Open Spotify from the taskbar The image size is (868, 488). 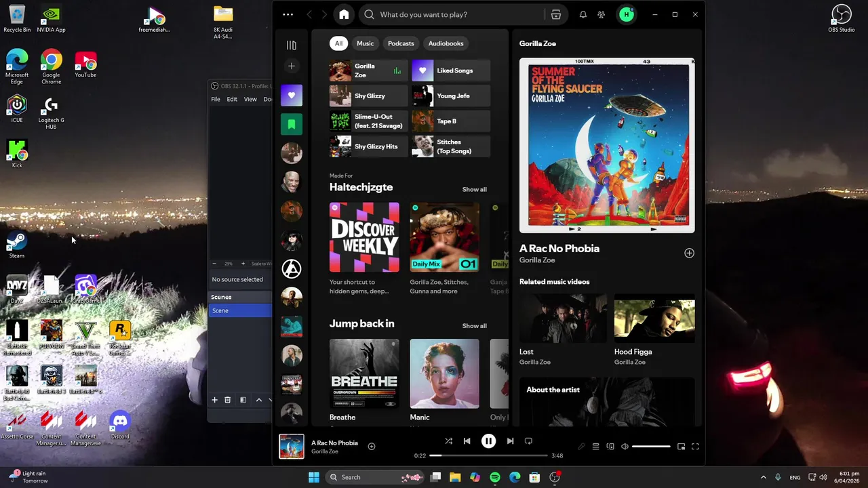point(495,477)
